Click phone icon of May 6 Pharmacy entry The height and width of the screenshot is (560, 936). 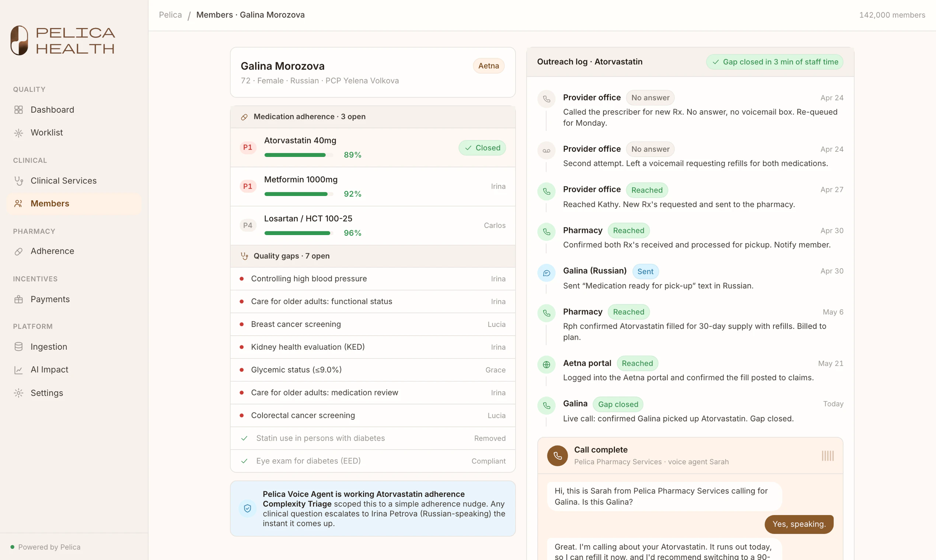[x=546, y=313]
